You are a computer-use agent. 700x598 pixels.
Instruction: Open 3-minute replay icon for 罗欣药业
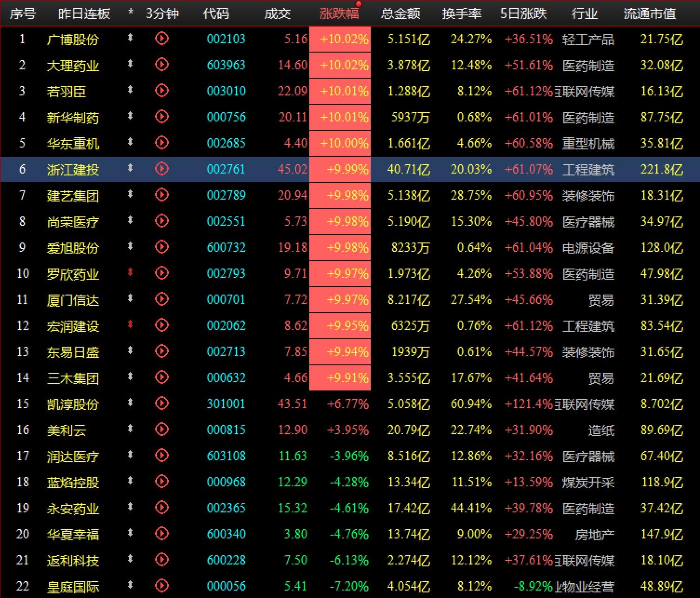point(161,273)
